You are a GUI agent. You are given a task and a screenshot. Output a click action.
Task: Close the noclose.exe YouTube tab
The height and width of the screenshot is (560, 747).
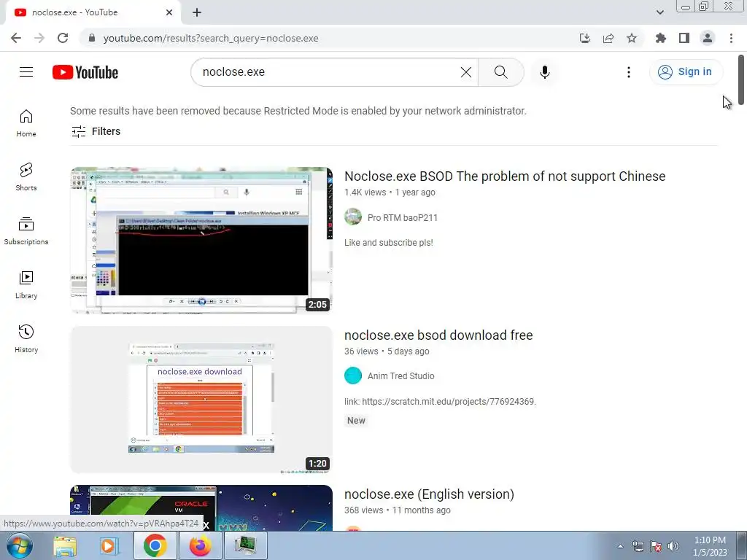pos(169,12)
